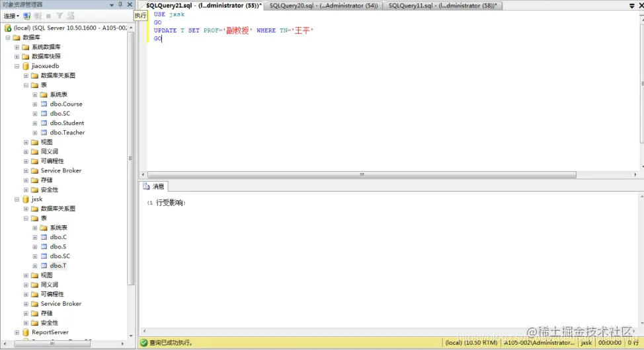The height and width of the screenshot is (350, 644).
Task: Click the grayed Disconnect icon in Object Explorer toolbar
Action: click(x=38, y=16)
